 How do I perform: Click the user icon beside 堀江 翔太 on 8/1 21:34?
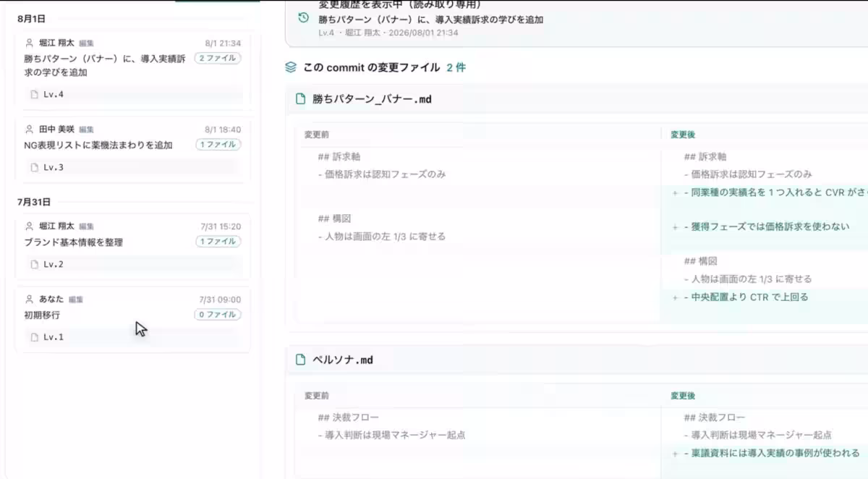coord(30,43)
